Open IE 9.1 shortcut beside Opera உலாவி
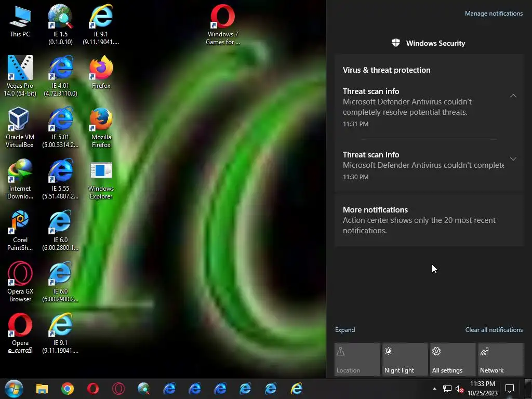Screen dimensions: 532x399 pyautogui.click(x=60, y=334)
